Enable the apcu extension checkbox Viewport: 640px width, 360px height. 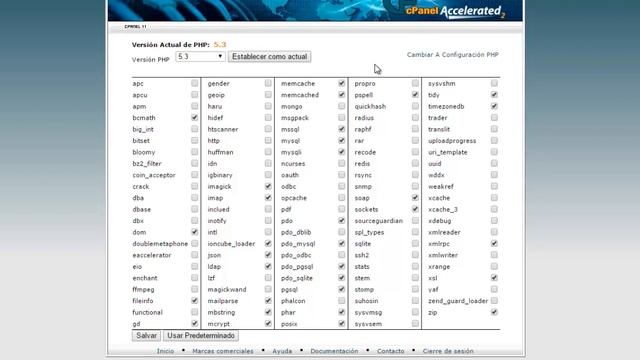(x=195, y=95)
